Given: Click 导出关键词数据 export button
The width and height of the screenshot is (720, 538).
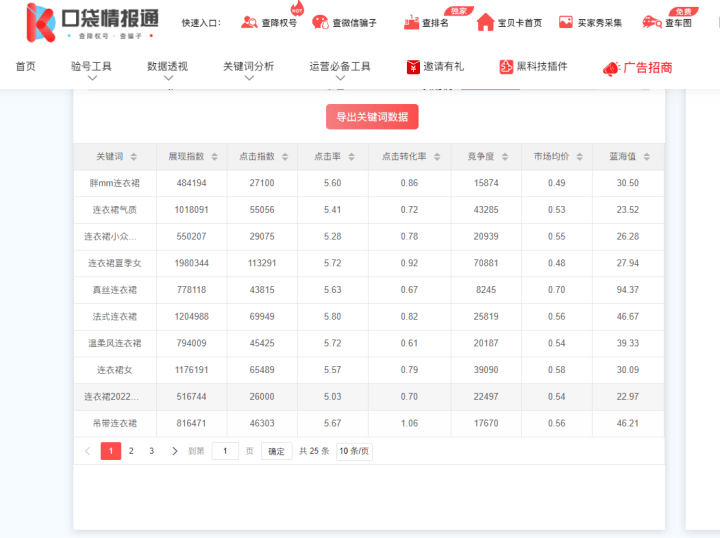Looking at the screenshot, I should [372, 117].
